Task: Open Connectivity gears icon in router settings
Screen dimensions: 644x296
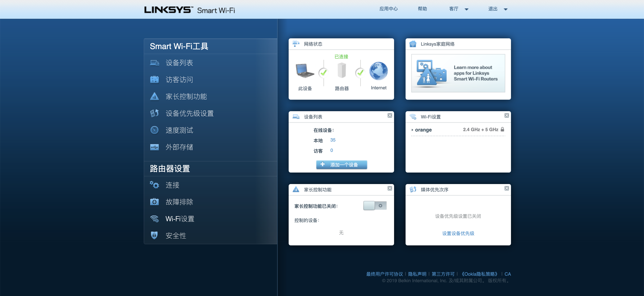Action: (x=154, y=185)
